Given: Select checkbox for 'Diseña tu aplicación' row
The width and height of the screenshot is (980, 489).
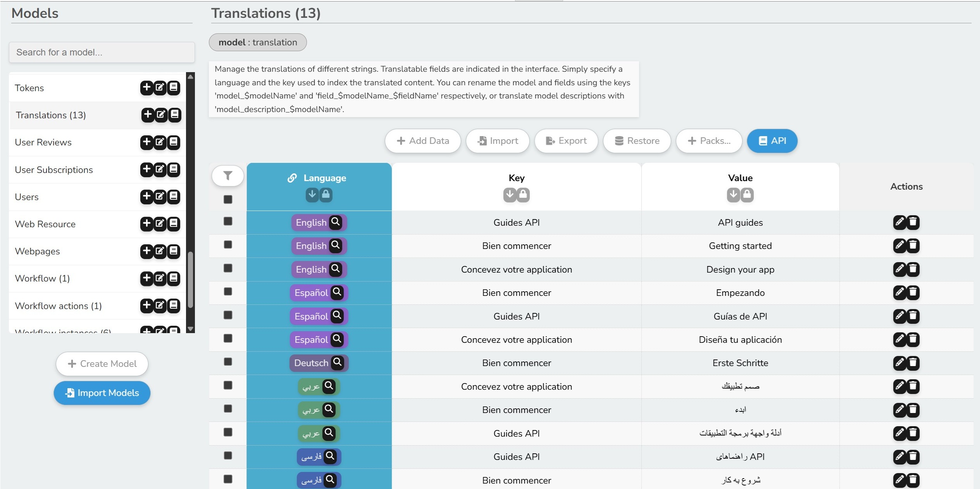Looking at the screenshot, I should tap(228, 339).
